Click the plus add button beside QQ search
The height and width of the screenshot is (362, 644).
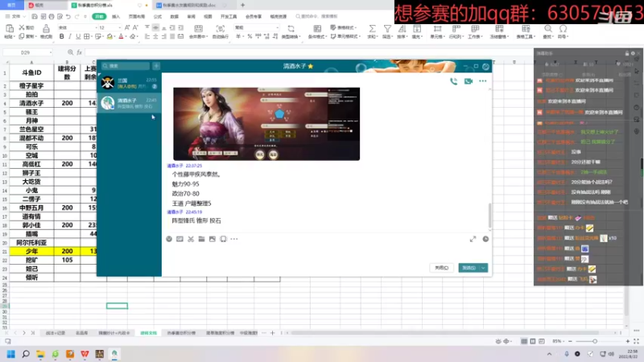[156, 66]
